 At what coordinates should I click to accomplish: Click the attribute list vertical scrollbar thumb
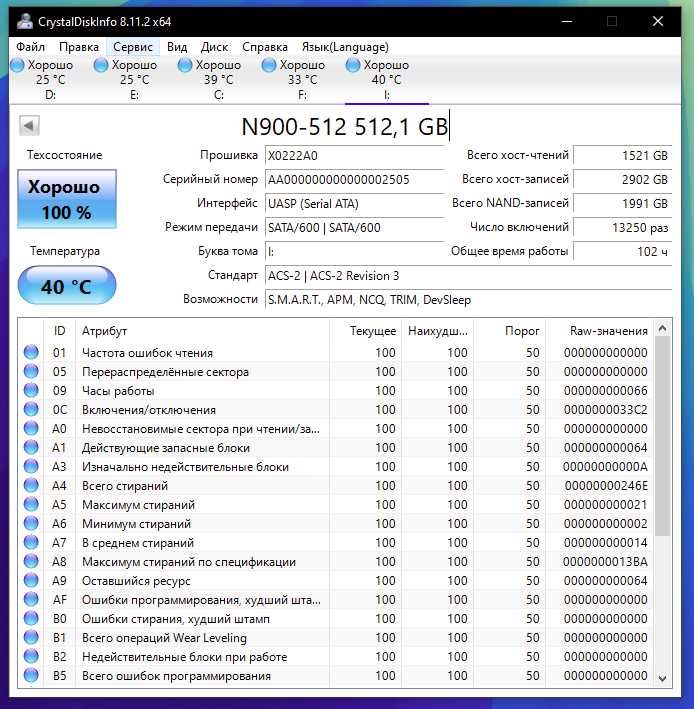pyautogui.click(x=662, y=436)
